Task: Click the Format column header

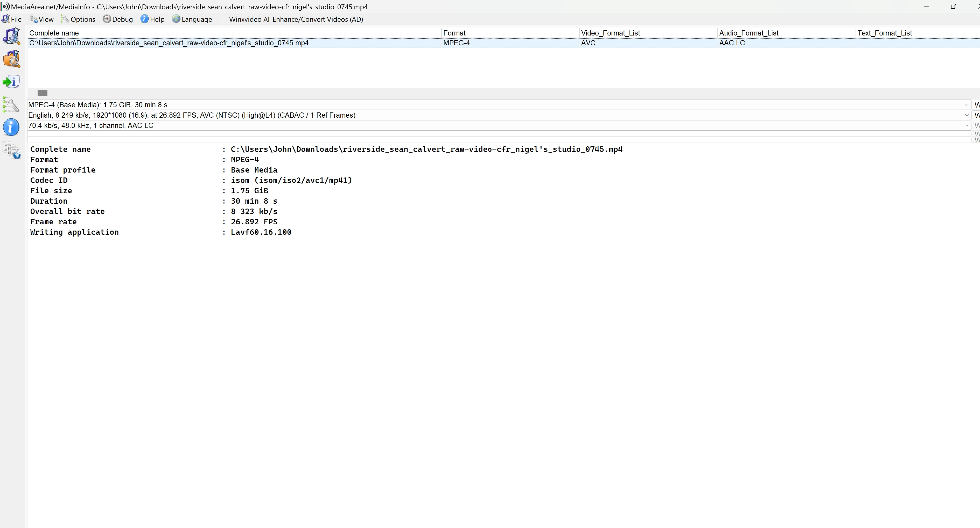Action: click(x=454, y=33)
